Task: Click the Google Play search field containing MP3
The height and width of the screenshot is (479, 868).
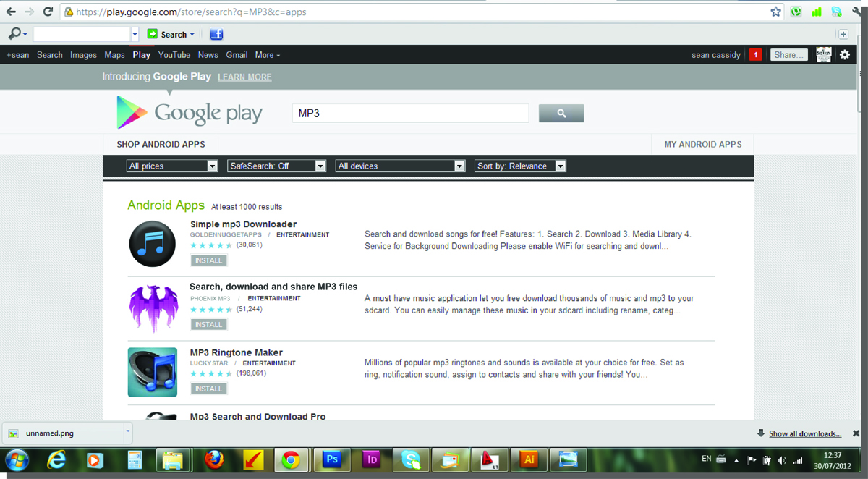Action: pos(410,114)
